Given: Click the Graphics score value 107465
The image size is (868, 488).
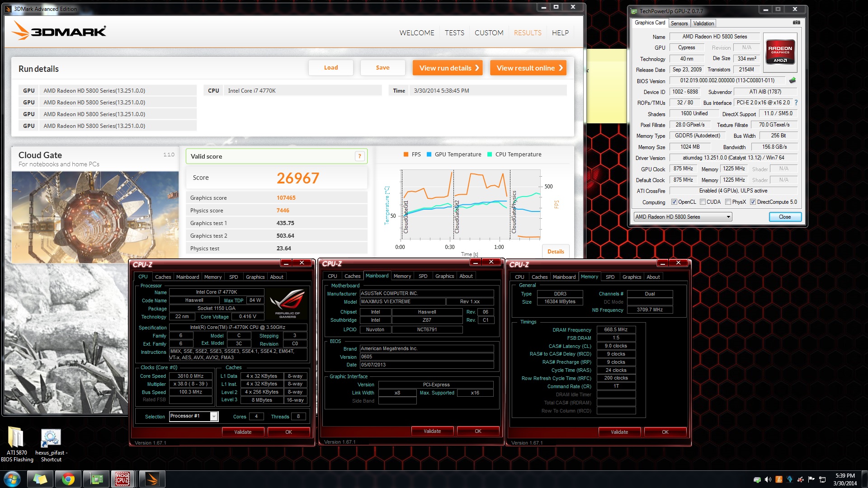Looking at the screenshot, I should tap(286, 198).
